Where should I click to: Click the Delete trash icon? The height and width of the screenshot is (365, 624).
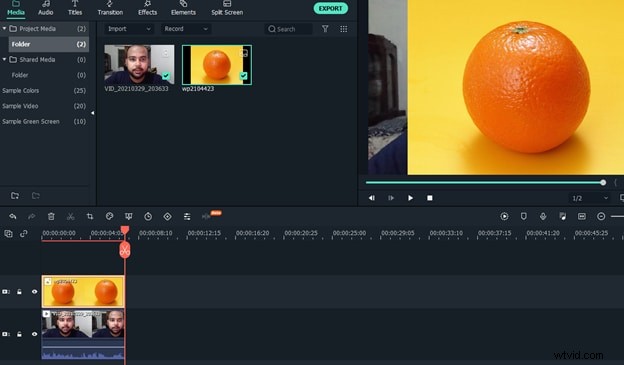coord(51,216)
